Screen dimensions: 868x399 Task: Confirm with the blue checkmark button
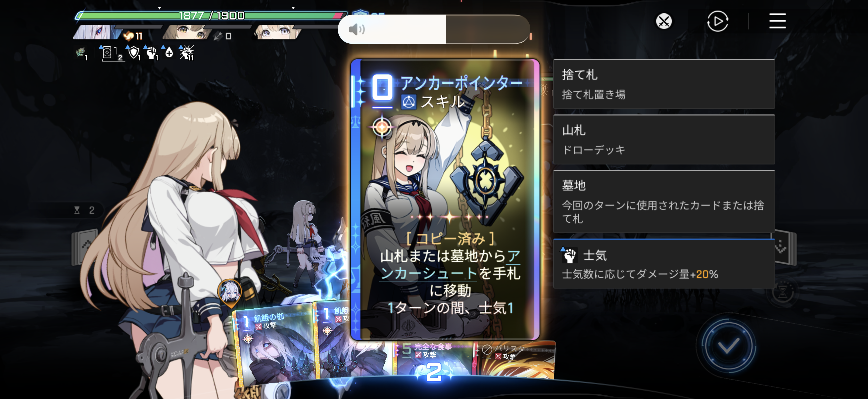pos(728,345)
